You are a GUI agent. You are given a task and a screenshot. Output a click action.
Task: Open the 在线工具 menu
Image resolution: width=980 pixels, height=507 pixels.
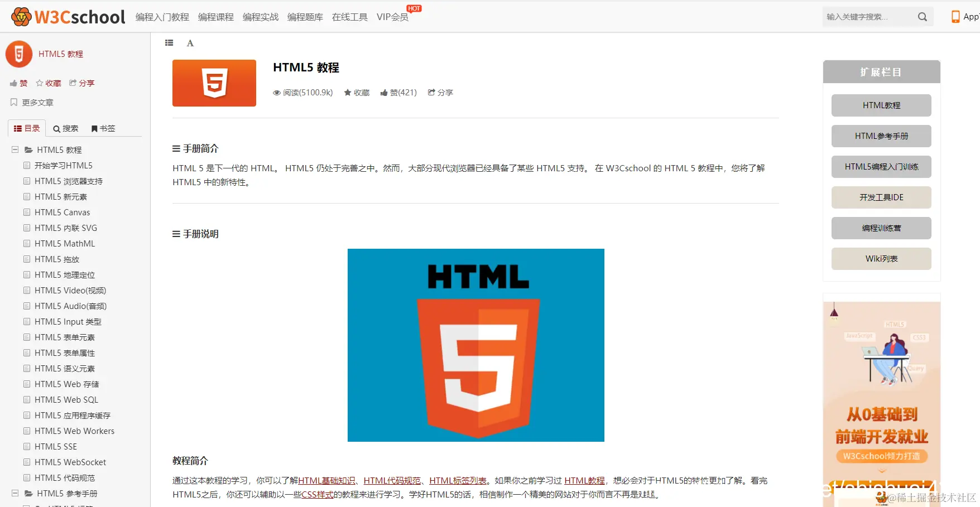[x=350, y=17]
